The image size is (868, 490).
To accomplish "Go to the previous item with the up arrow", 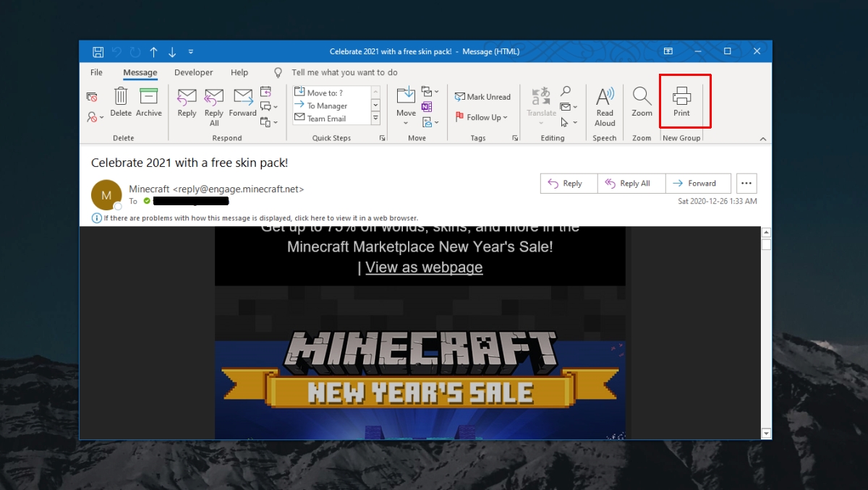I will tap(153, 51).
